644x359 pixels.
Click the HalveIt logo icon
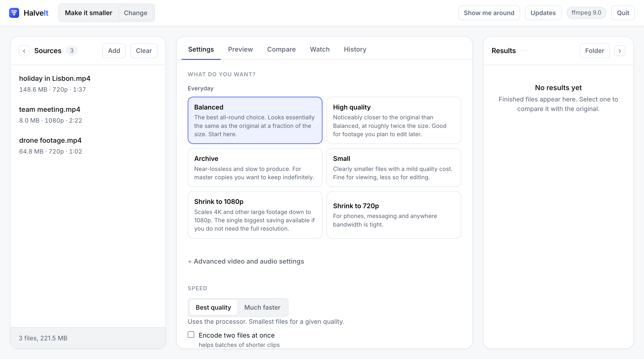(14, 13)
